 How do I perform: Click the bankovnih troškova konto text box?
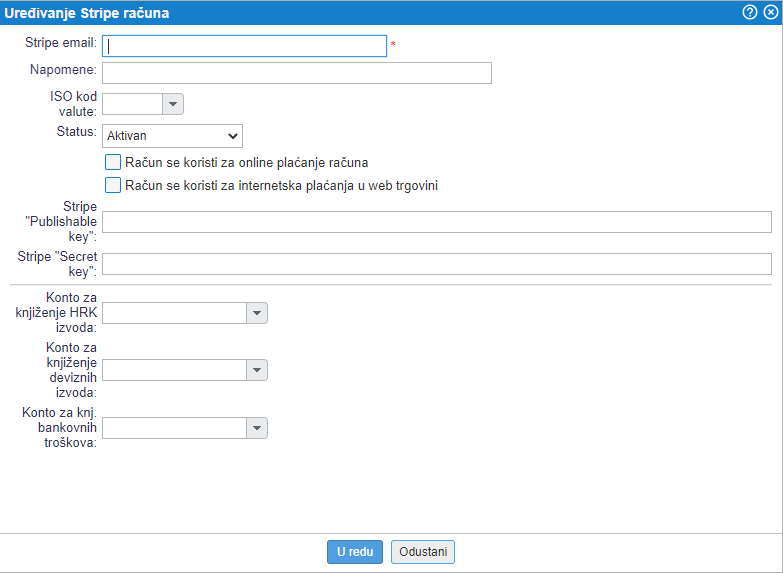[174, 428]
